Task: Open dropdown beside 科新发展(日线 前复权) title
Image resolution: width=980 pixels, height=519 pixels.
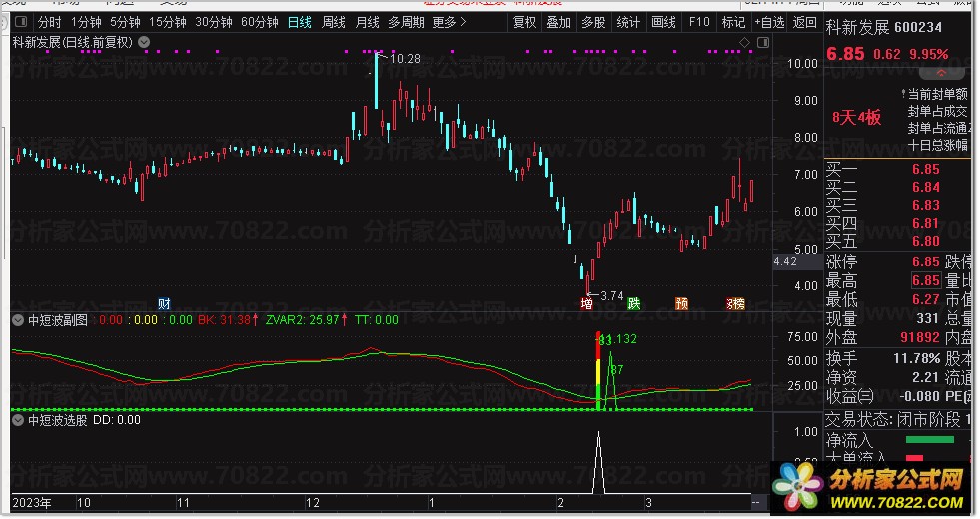Action: (x=144, y=43)
